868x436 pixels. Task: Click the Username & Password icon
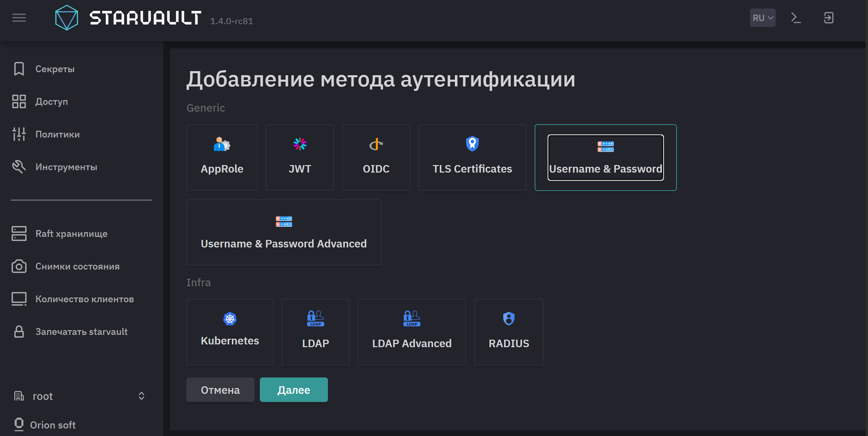pyautogui.click(x=606, y=147)
